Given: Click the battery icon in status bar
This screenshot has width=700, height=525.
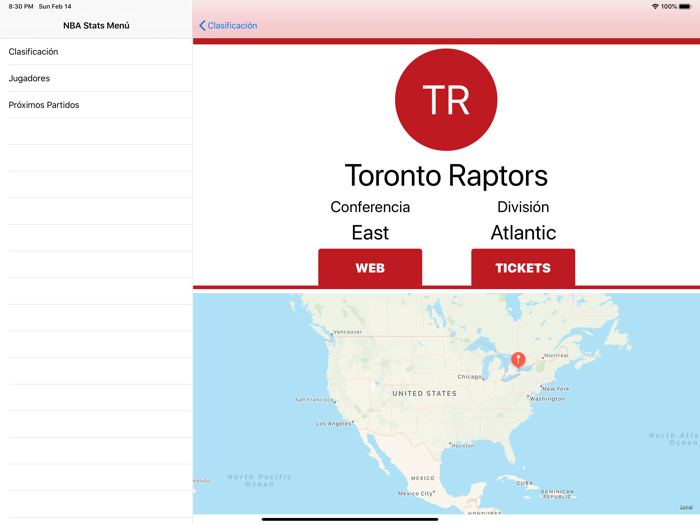Looking at the screenshot, I should tap(685, 6).
